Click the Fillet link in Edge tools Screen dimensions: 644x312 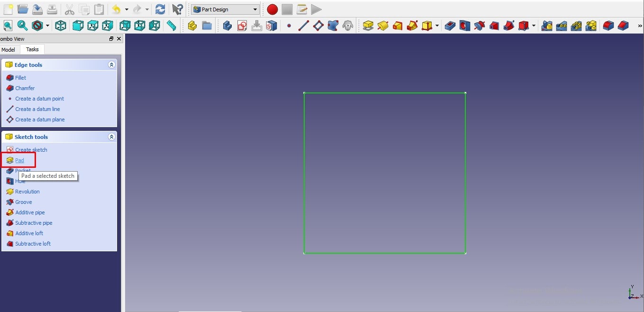pyautogui.click(x=20, y=78)
